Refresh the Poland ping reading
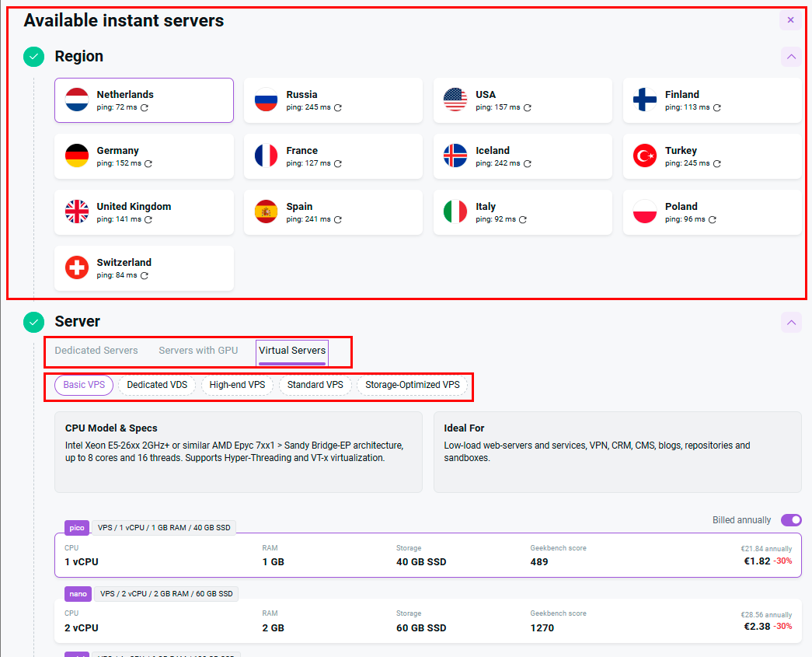This screenshot has height=657, width=812. coord(713,220)
